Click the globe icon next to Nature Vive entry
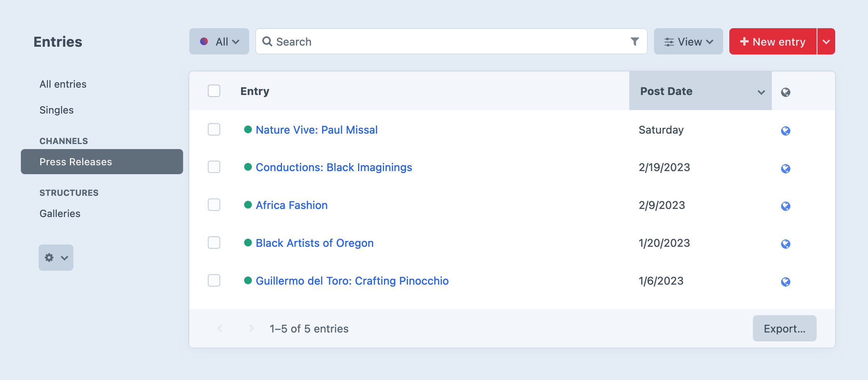 [x=785, y=131]
